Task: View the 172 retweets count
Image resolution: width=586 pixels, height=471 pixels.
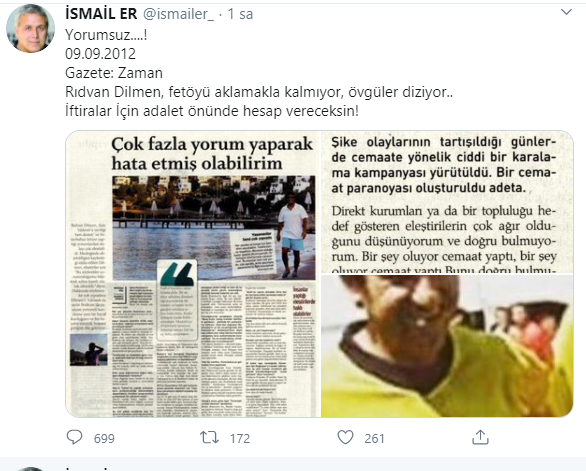Action: point(240,438)
